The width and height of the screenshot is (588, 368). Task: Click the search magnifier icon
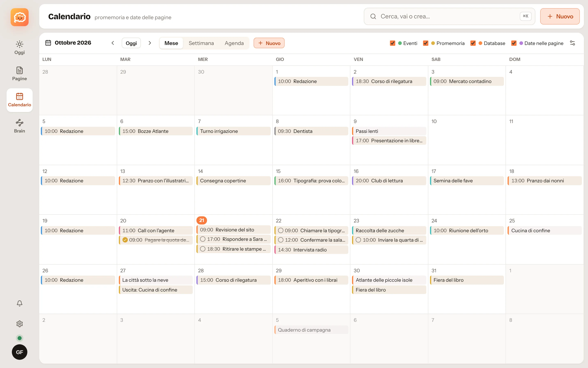(373, 16)
